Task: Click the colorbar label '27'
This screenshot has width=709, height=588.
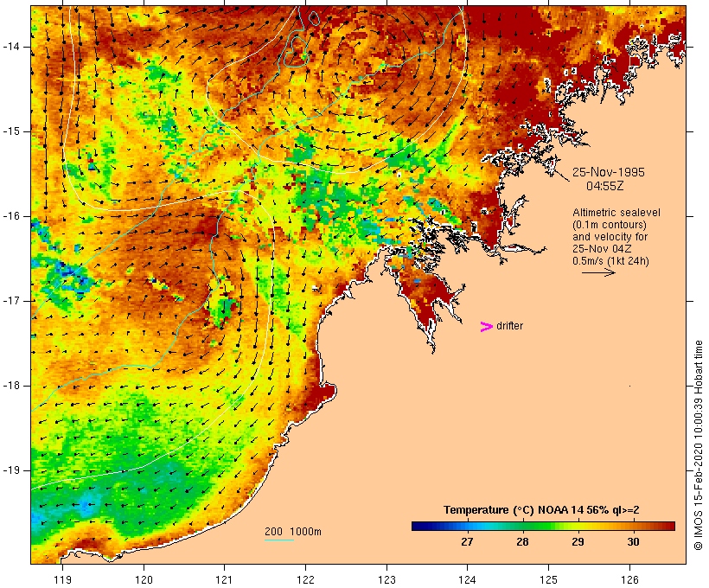Action: click(x=467, y=541)
